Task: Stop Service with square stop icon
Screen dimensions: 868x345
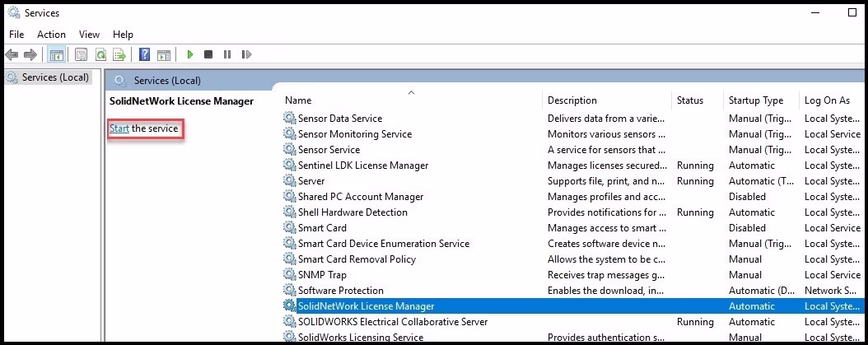Action: pos(208,54)
